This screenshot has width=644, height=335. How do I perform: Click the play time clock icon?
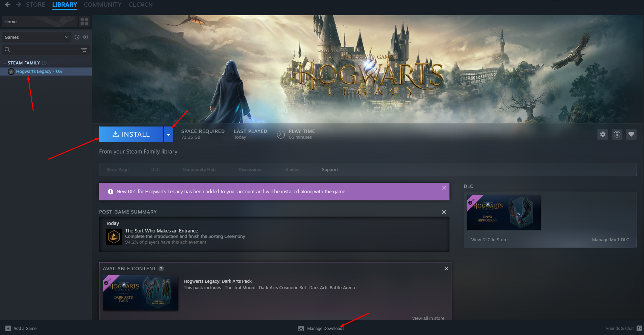click(281, 135)
